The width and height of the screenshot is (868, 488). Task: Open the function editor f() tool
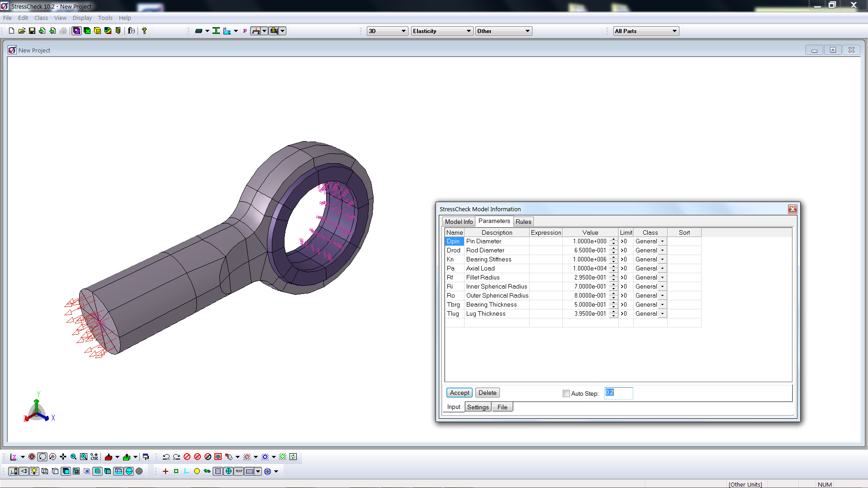(131, 30)
